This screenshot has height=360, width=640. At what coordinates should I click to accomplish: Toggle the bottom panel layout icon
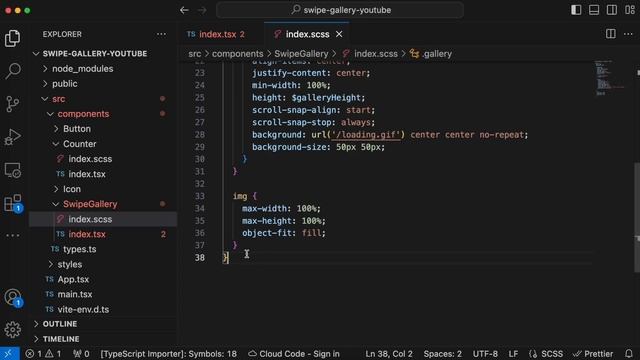coord(594,10)
